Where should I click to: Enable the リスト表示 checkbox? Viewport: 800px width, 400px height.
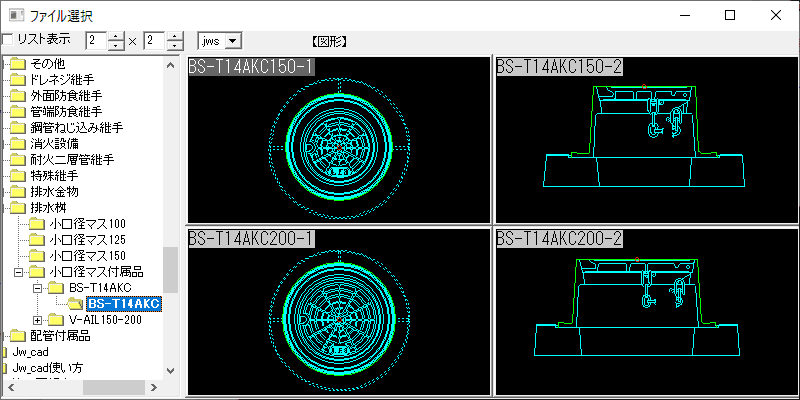[8, 40]
